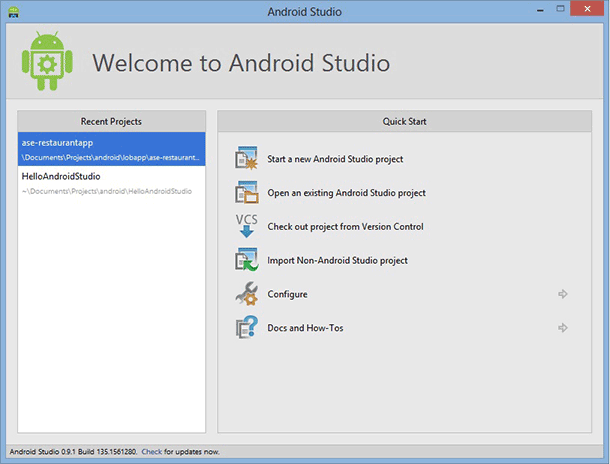The width and height of the screenshot is (610, 464).
Task: Close the Android Studio window
Action: 587,9
